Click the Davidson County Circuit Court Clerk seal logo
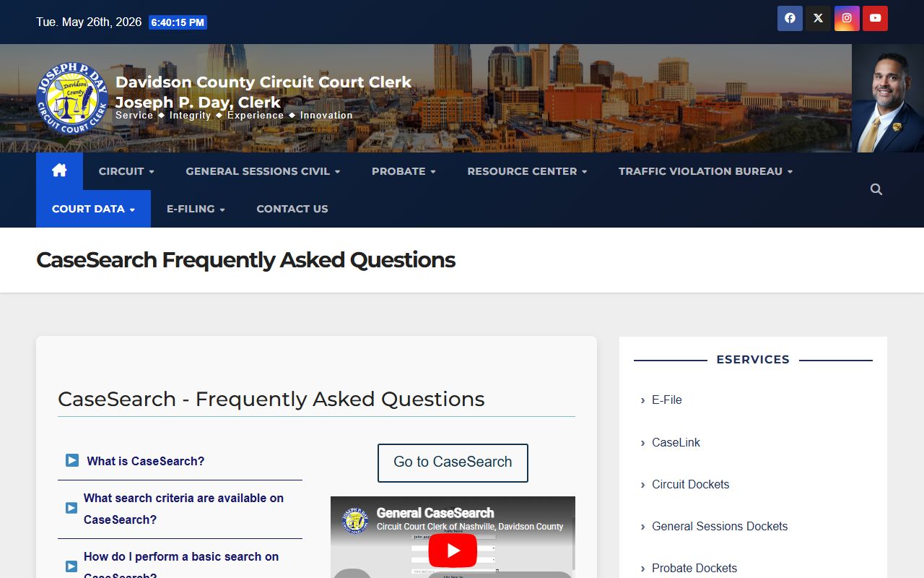Image resolution: width=924 pixels, height=578 pixels. 72,98
